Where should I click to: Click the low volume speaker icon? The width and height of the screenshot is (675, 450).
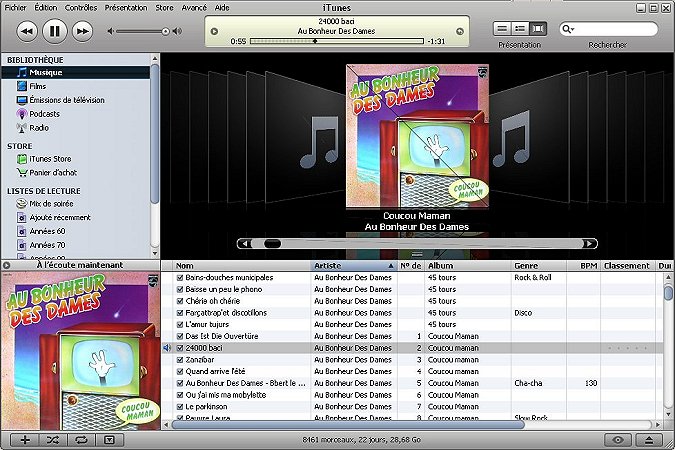pos(111,31)
